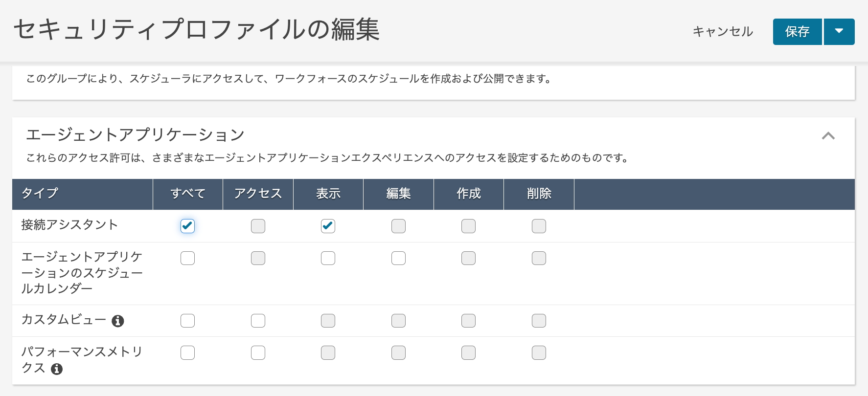Enable 編集 for エージェントアプリケーションのスケジュールカレンダー
The height and width of the screenshot is (396, 868).
(398, 258)
